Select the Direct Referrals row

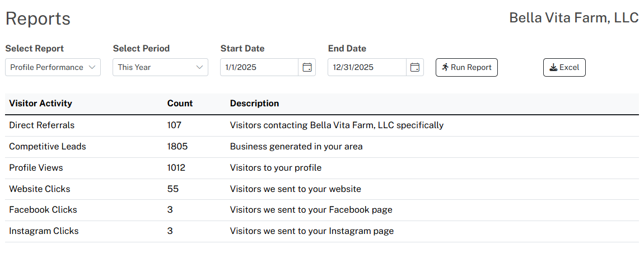point(322,125)
